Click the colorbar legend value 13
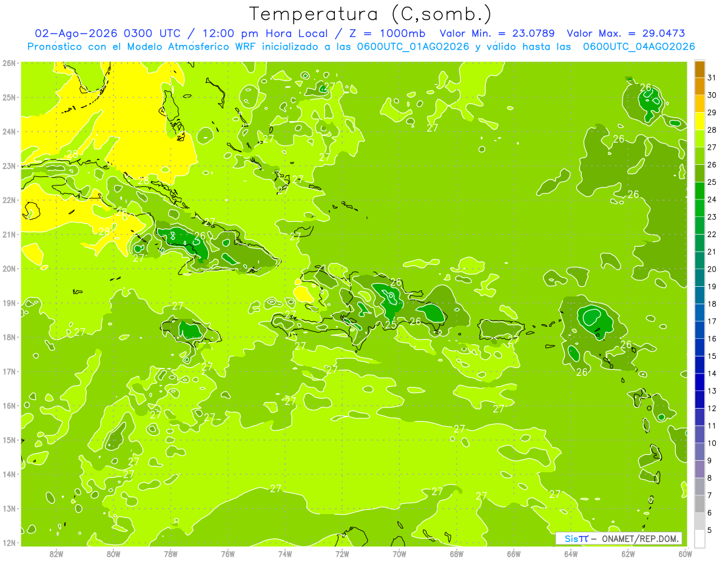728x562 pixels. [712, 391]
